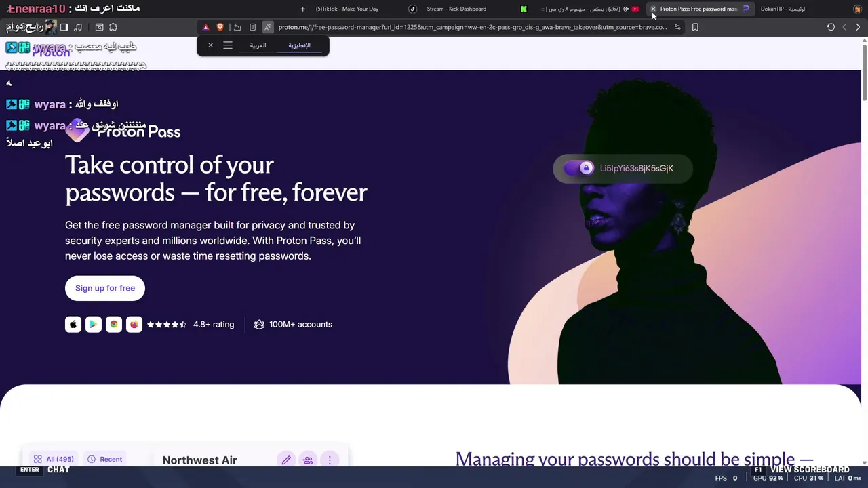Toggle the password lock switch in hero image
868x488 pixels.
pos(579,168)
